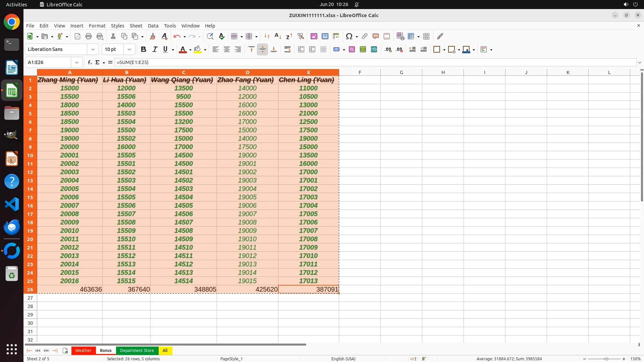Apply the yellow background color swatch
This screenshot has height=362, width=644.
(x=198, y=50)
